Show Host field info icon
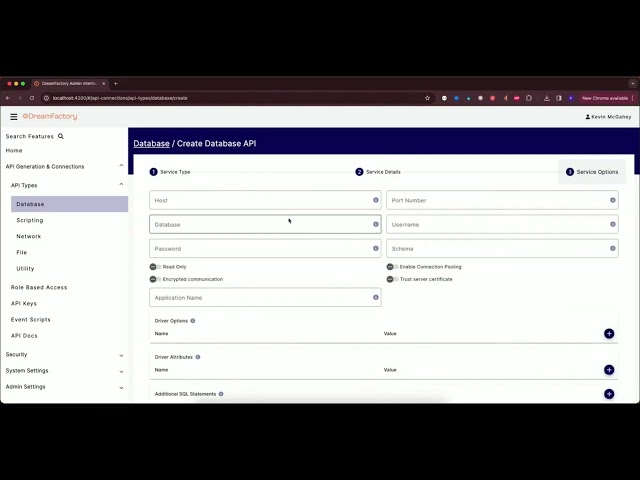The image size is (640, 480). pos(376,200)
